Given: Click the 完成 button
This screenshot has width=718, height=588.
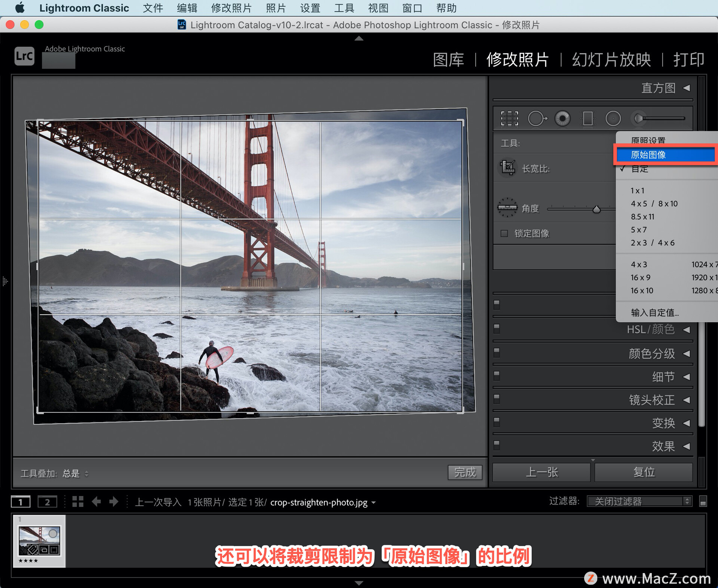Looking at the screenshot, I should 465,472.
